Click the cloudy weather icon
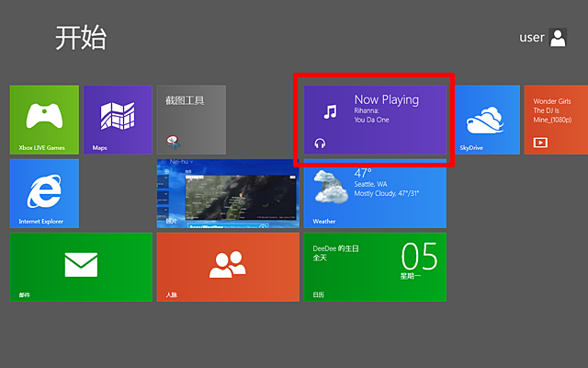588x368 pixels. point(331,186)
